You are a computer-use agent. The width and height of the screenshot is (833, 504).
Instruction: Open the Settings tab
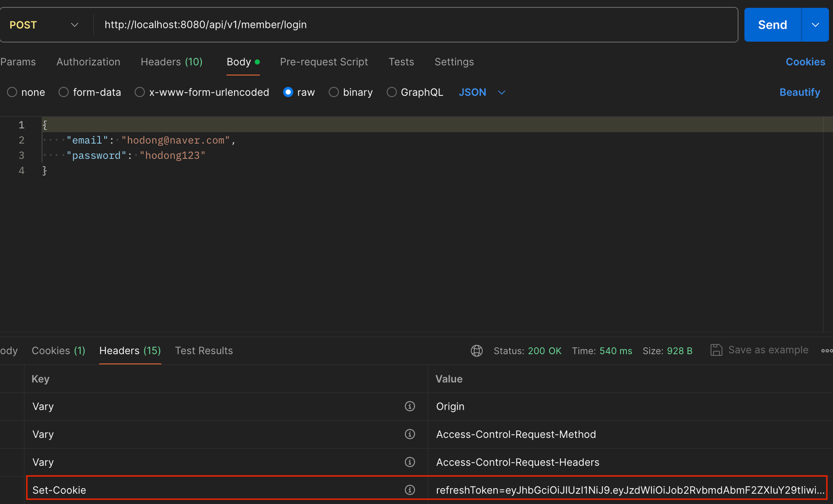(454, 62)
